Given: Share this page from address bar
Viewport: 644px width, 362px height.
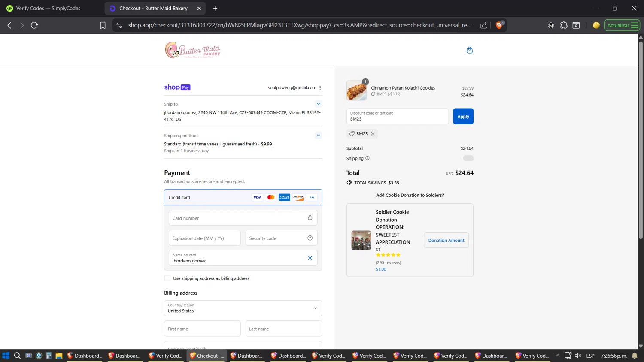Looking at the screenshot, I should 484,25.
